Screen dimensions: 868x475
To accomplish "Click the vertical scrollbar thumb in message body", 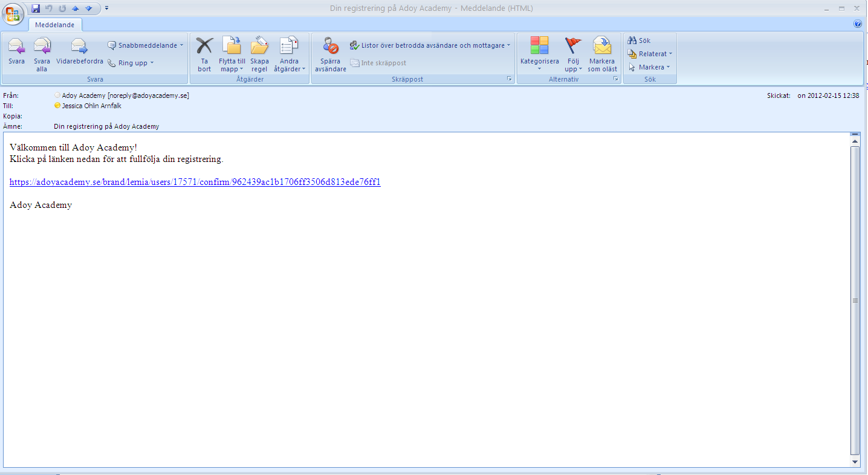I will [855, 300].
